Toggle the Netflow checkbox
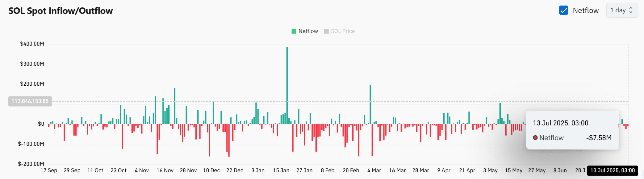644x179 pixels. [563, 10]
